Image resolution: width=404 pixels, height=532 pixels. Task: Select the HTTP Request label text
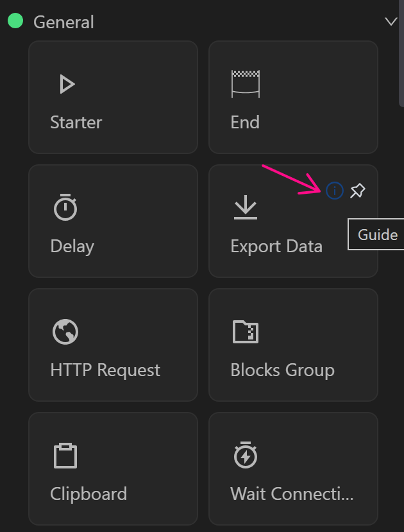coord(105,370)
